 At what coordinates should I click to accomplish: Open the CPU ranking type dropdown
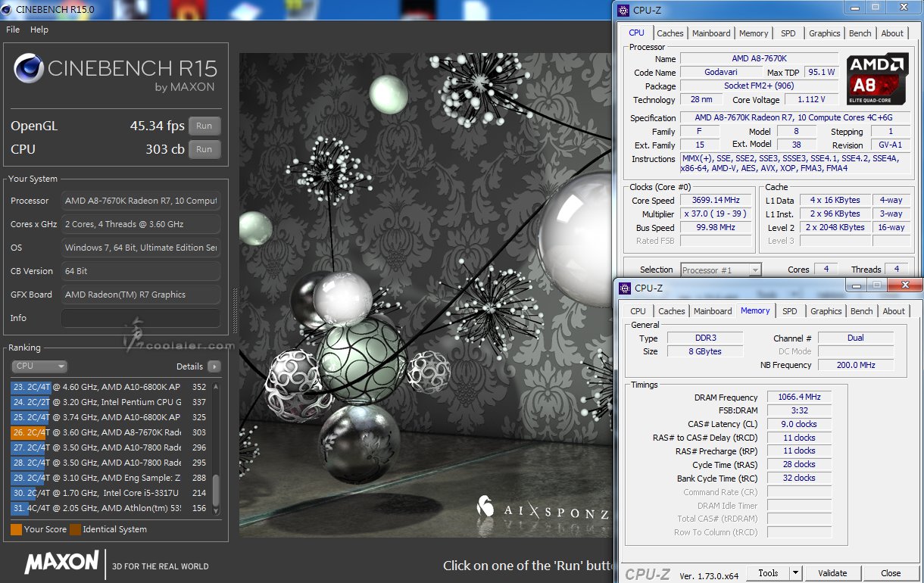pyautogui.click(x=39, y=366)
